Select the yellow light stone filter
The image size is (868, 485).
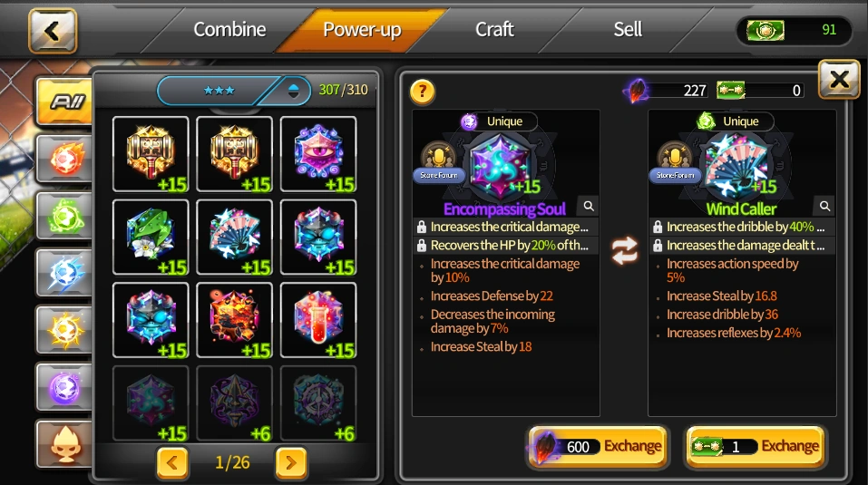[x=64, y=330]
